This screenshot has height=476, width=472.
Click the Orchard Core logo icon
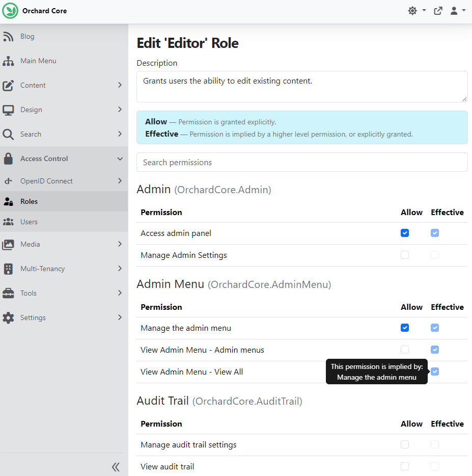pos(10,11)
